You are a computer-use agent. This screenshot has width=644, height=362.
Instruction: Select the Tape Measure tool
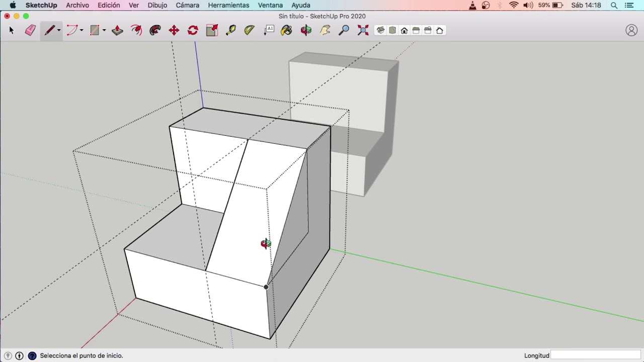(x=230, y=31)
